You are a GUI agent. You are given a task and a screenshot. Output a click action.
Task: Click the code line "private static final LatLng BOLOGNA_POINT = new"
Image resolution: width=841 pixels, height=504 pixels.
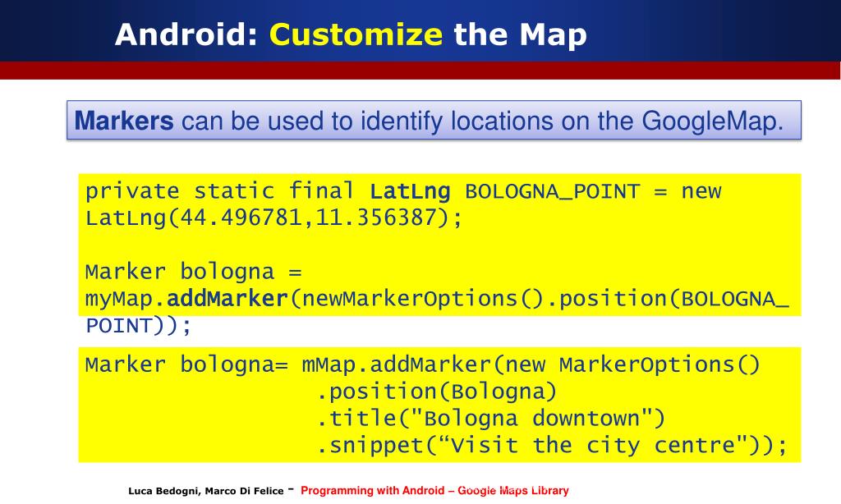(x=403, y=191)
